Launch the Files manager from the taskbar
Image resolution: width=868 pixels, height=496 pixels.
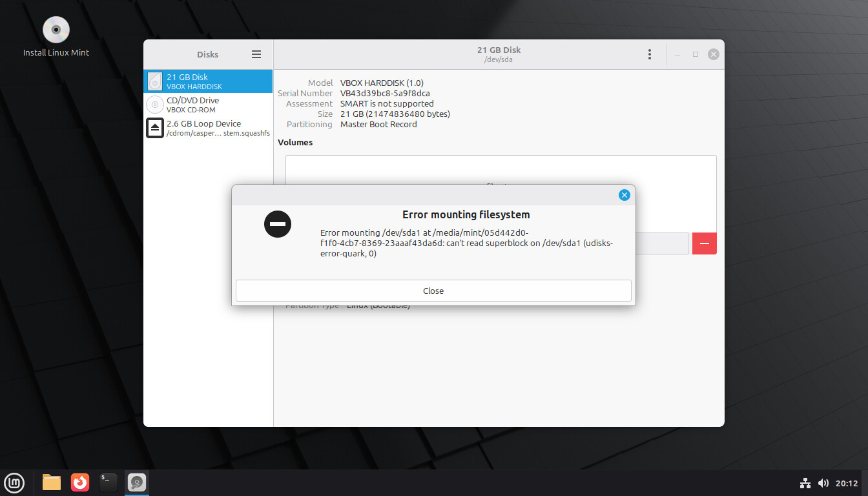[x=52, y=482]
